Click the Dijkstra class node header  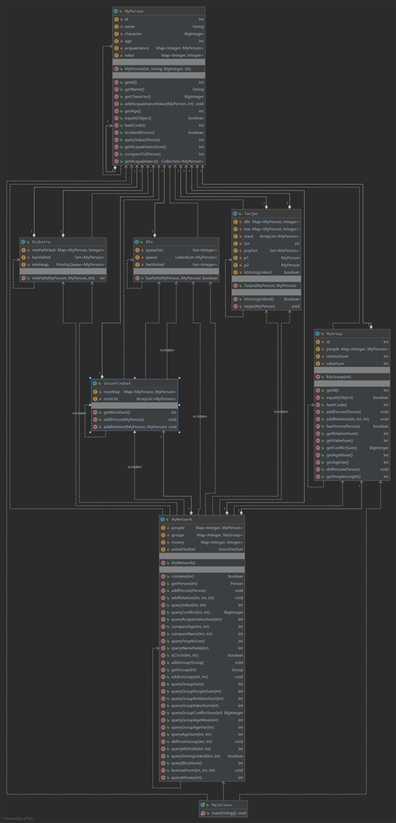(64, 241)
